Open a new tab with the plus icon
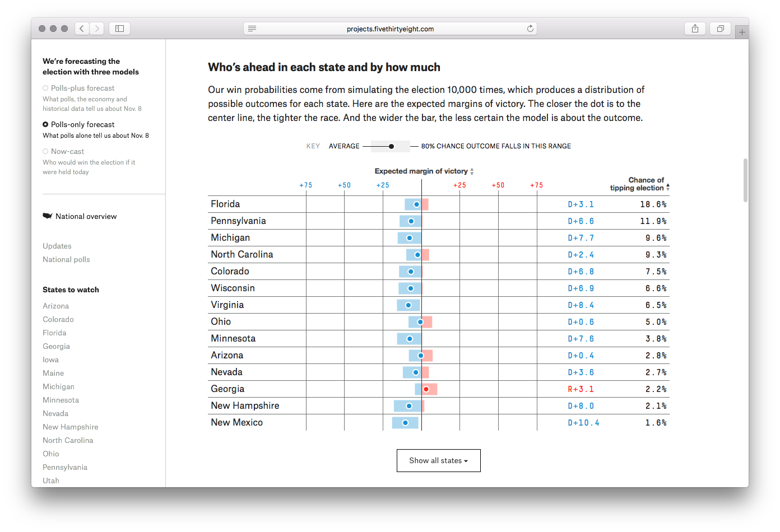780x532 pixels. 742,31
